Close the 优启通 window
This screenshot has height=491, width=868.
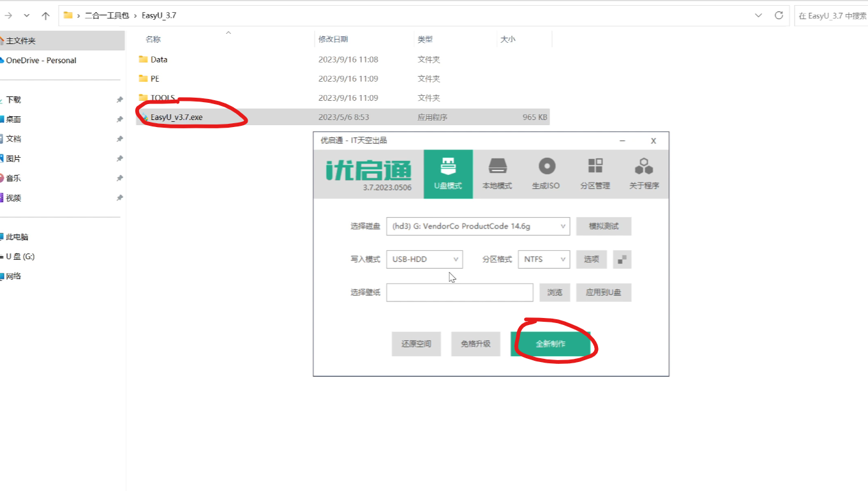tap(653, 140)
